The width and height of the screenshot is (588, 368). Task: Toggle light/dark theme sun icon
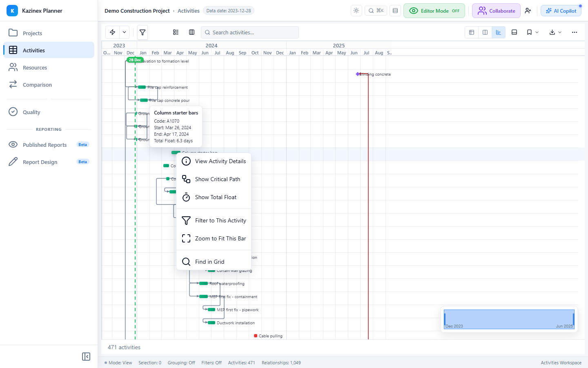point(356,11)
